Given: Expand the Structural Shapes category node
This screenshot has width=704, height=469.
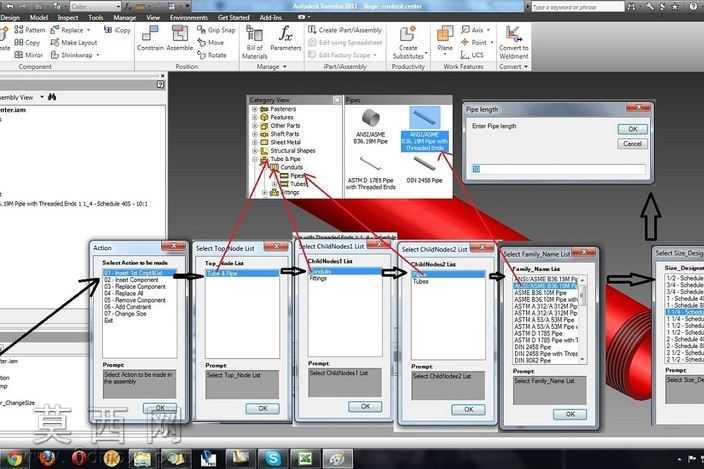Looking at the screenshot, I should point(255,151).
